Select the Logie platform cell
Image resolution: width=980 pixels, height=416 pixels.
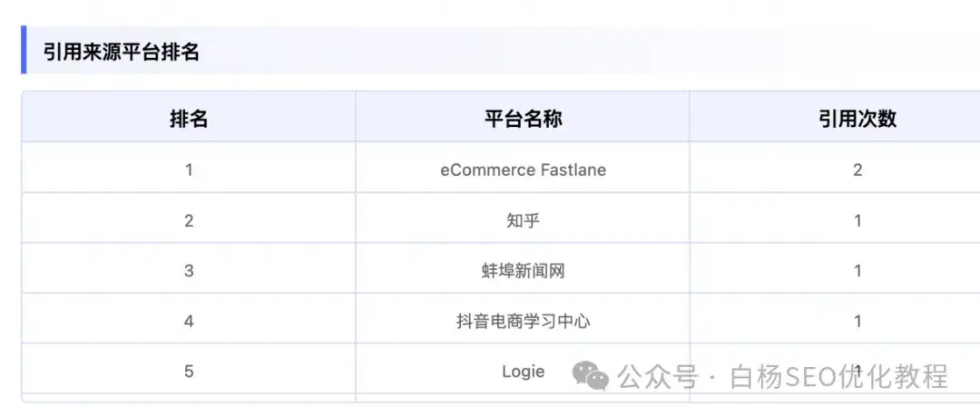(523, 372)
